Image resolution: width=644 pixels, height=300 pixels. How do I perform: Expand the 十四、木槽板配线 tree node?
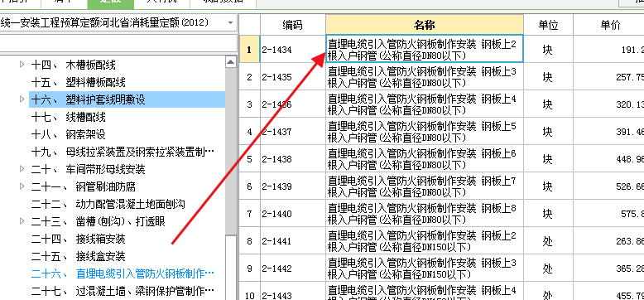pyautogui.click(x=22, y=65)
